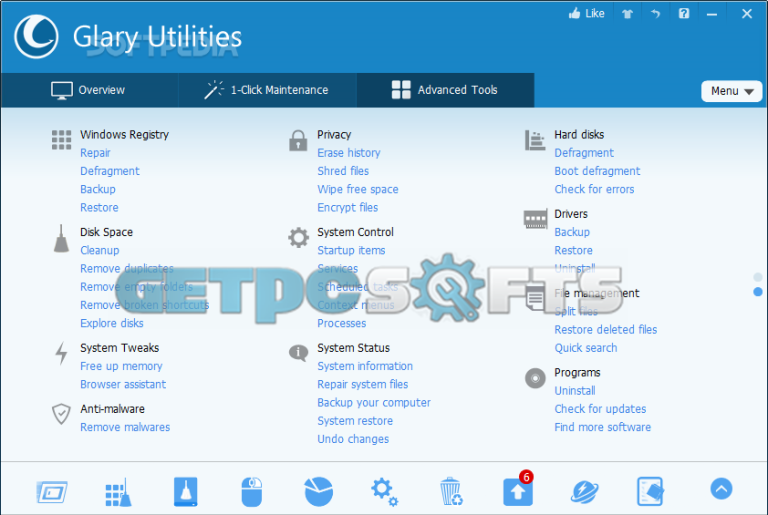Click the Programs disc icon
Screen dimensions: 768x515
[535, 378]
